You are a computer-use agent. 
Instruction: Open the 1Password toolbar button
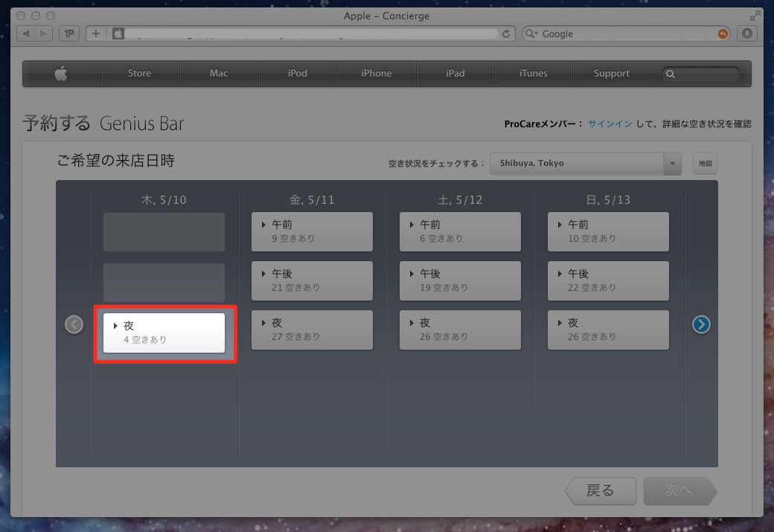tap(69, 33)
